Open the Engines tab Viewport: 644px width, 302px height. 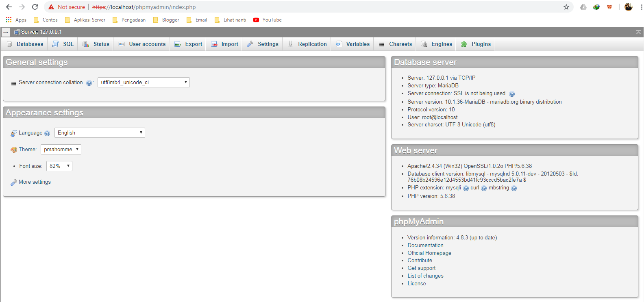click(x=436, y=44)
